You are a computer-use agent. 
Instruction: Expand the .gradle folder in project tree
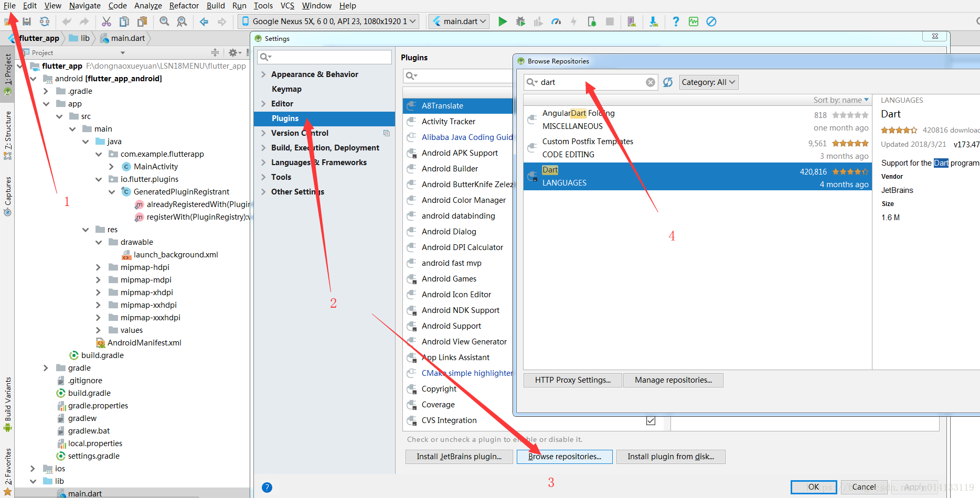coord(46,91)
